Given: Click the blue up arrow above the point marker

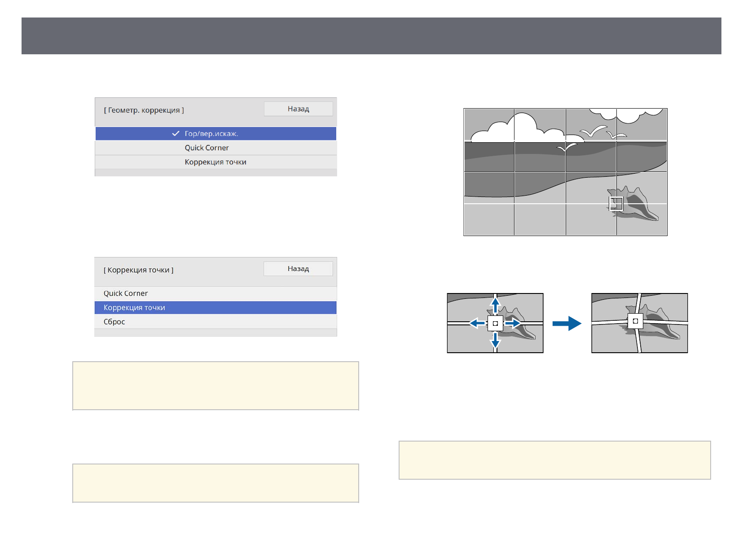Looking at the screenshot, I should tap(495, 305).
